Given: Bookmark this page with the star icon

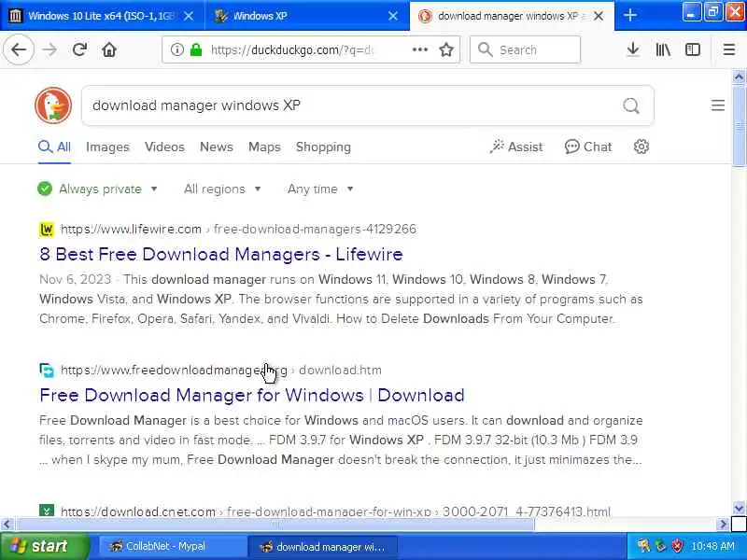Looking at the screenshot, I should tap(446, 49).
